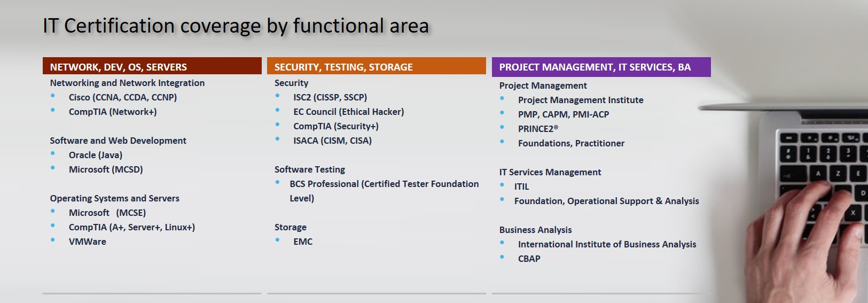Click the Microsoft (MCSD) bullet item

(105, 169)
